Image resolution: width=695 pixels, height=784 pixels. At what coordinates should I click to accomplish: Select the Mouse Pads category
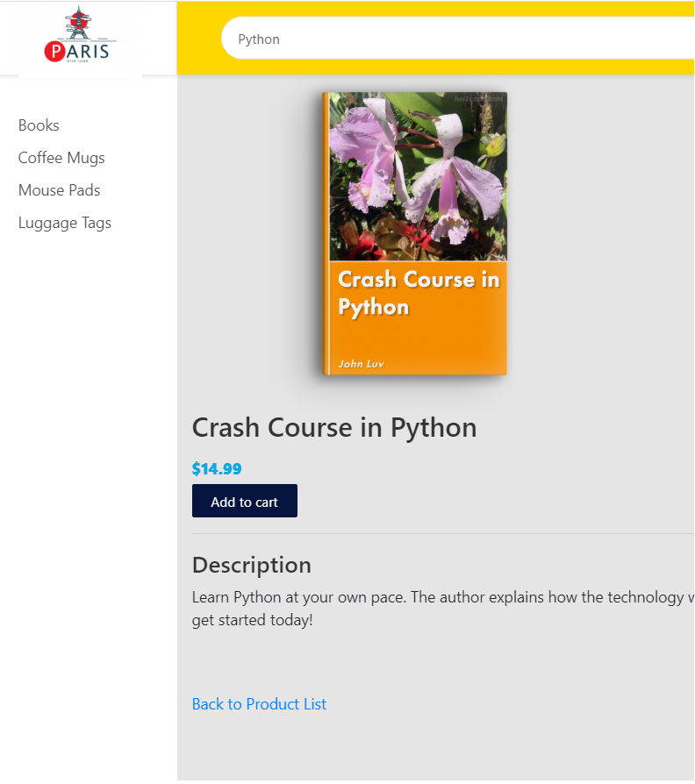pos(59,190)
